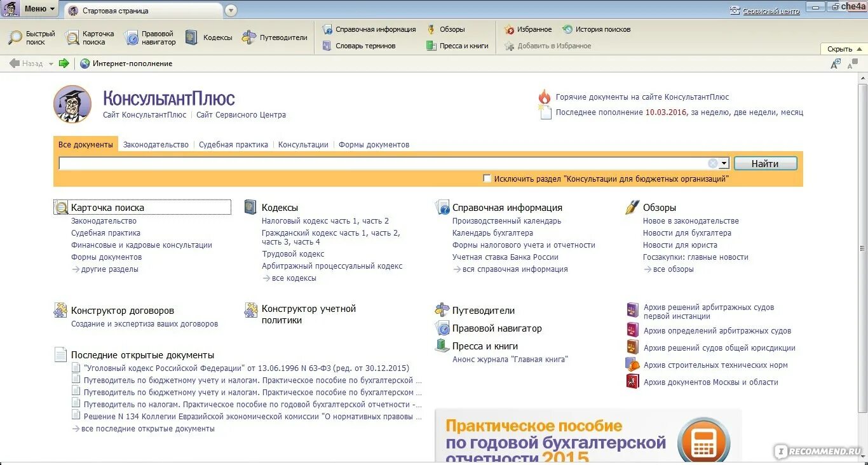Clear the search field with the X icon
Image resolution: width=868 pixels, height=465 pixels.
pyautogui.click(x=713, y=163)
